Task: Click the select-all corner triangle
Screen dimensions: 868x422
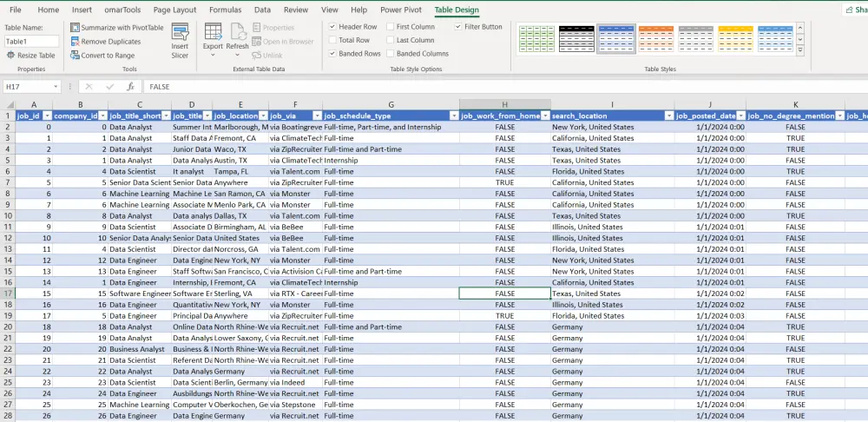Action: point(9,105)
